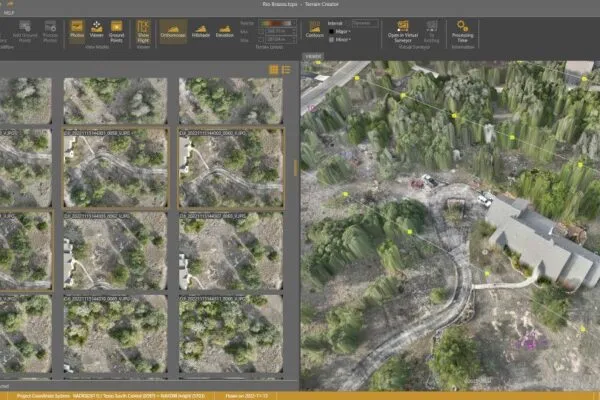This screenshot has width=600, height=400.
Task: Click the gray Minor contour color swatch
Action: pos(331,39)
